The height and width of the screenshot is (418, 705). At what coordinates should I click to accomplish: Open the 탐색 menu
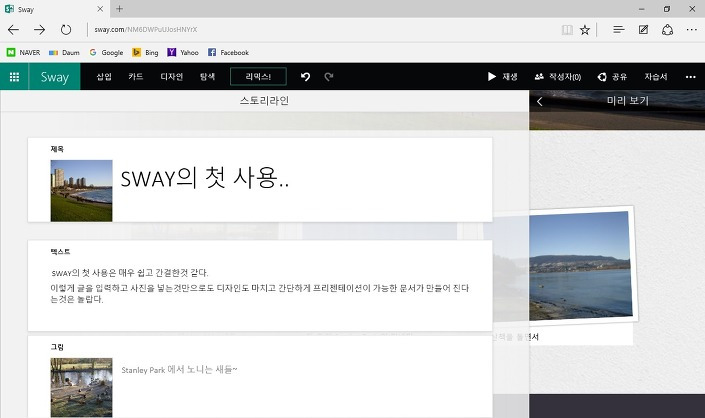coord(207,77)
